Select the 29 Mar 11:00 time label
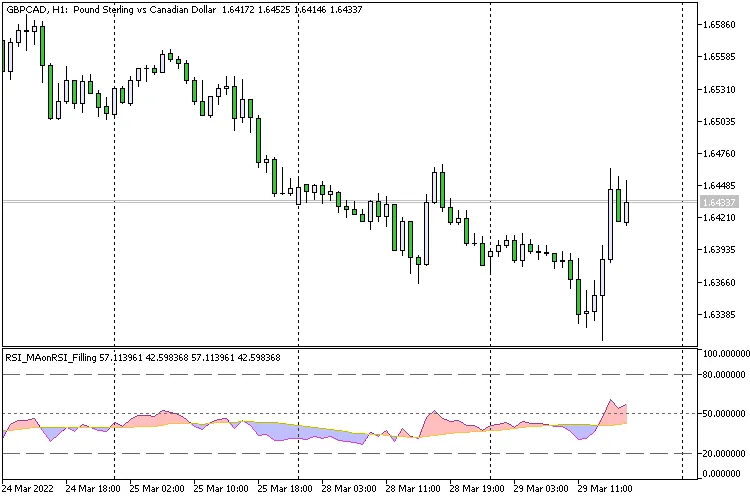This screenshot has width=750, height=500. [606, 490]
